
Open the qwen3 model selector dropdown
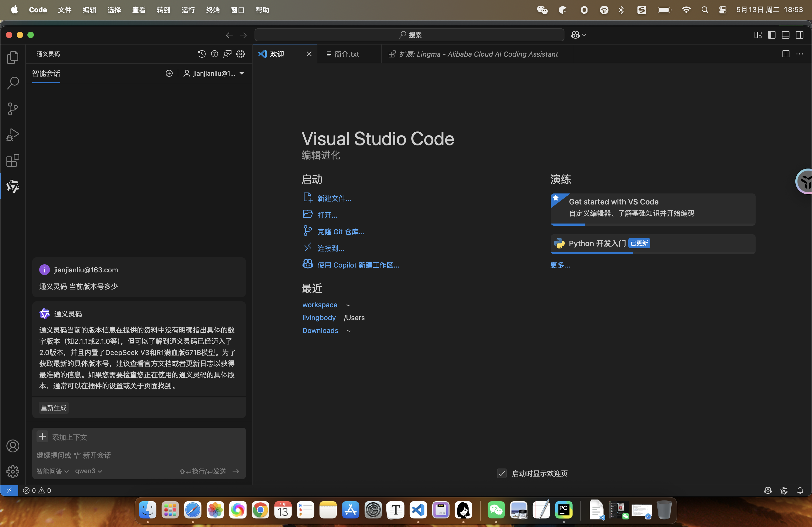(88, 471)
